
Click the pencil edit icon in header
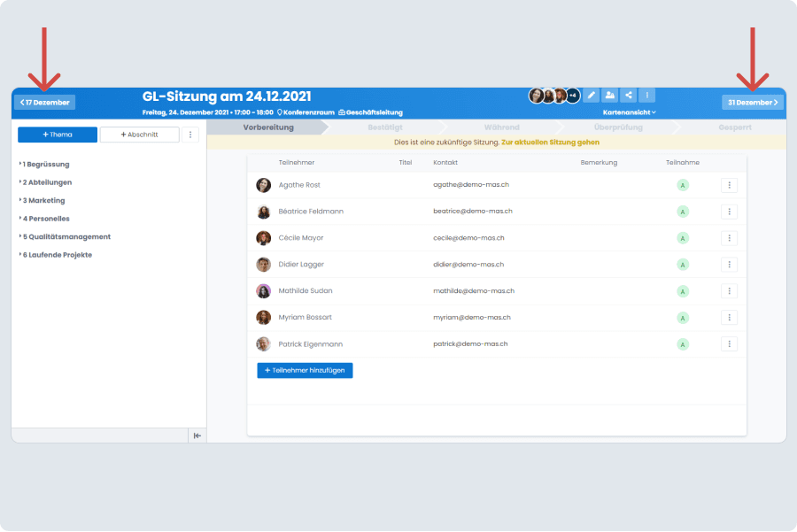tap(592, 96)
